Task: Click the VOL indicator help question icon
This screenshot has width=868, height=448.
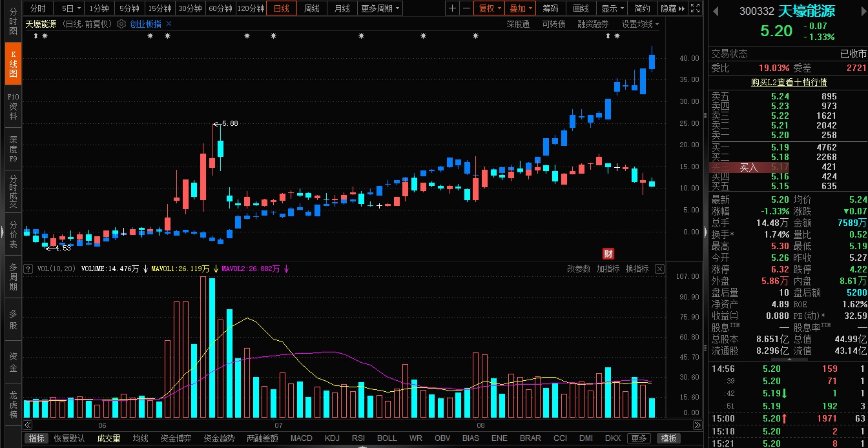Action: pos(28,269)
